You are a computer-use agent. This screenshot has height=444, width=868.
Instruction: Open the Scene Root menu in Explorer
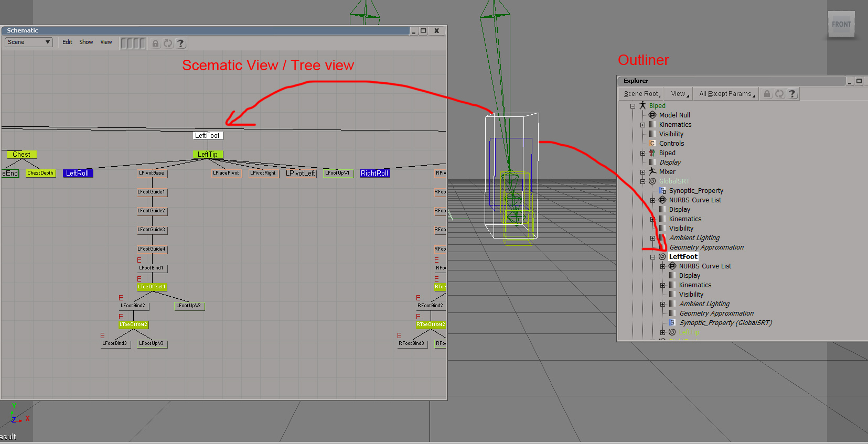coord(642,94)
